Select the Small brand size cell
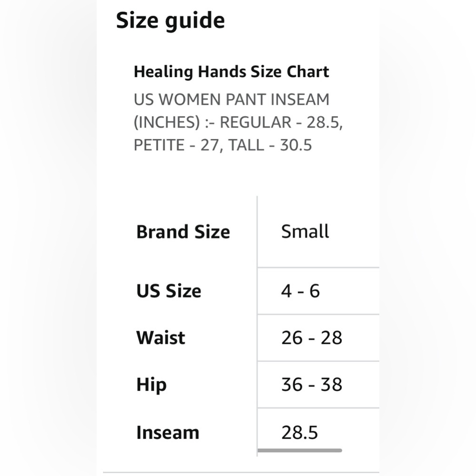This screenshot has width=476, height=476. point(305,231)
